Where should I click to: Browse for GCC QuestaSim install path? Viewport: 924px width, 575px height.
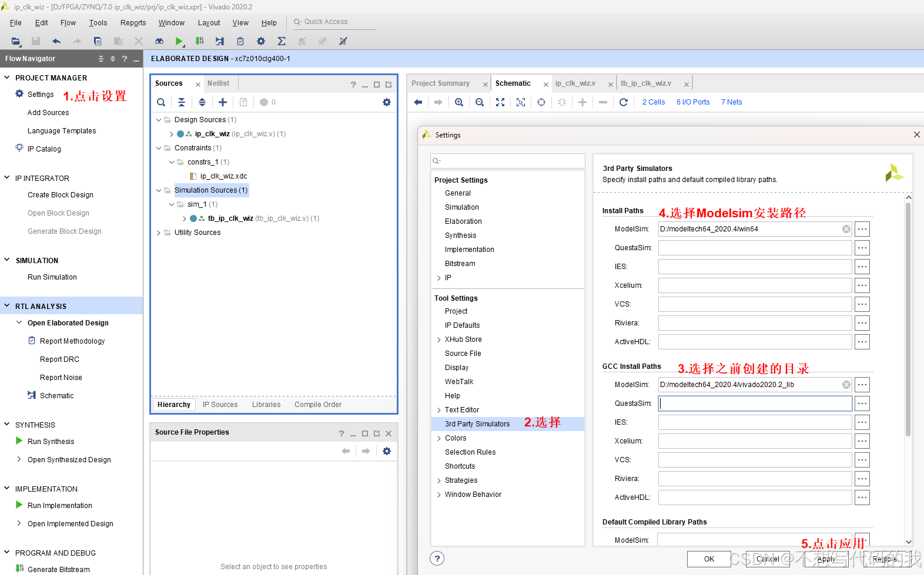pyautogui.click(x=862, y=403)
